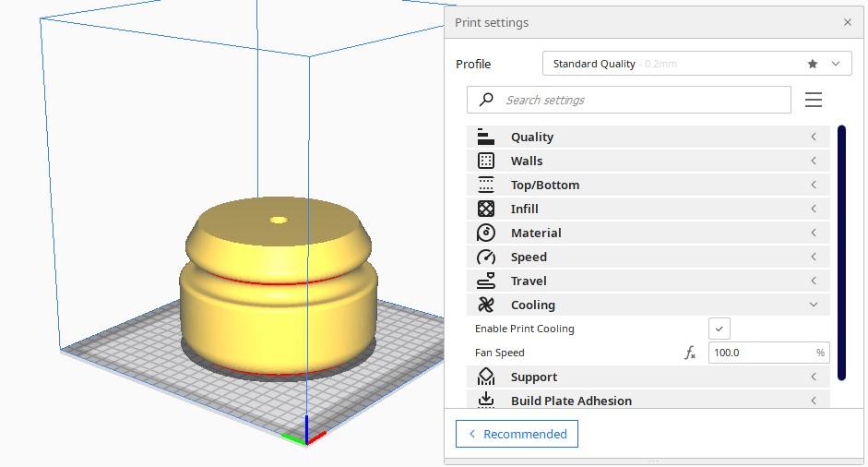The image size is (868, 467).
Task: Close the Print settings panel
Action: pos(847,22)
